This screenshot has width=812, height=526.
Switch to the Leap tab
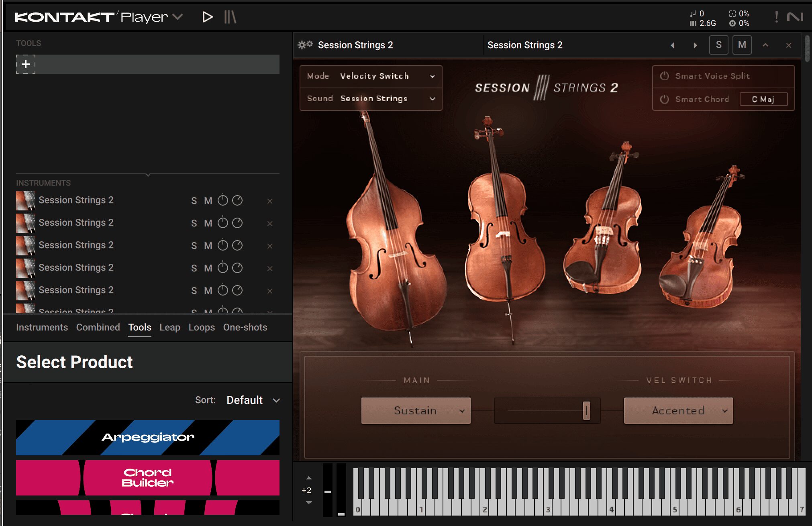pyautogui.click(x=170, y=327)
